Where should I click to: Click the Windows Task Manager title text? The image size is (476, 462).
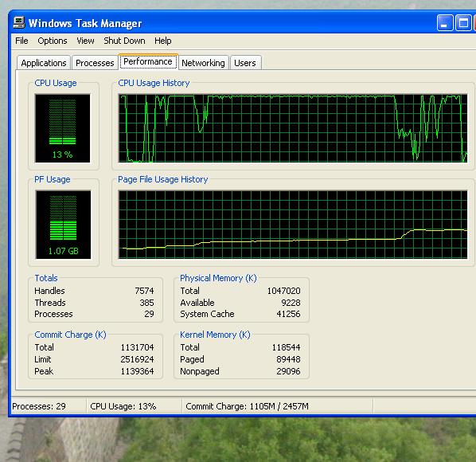(x=85, y=23)
